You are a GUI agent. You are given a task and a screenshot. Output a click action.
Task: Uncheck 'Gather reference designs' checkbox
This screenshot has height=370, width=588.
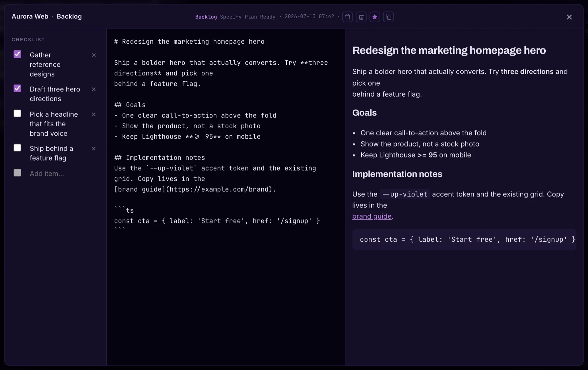coord(17,54)
